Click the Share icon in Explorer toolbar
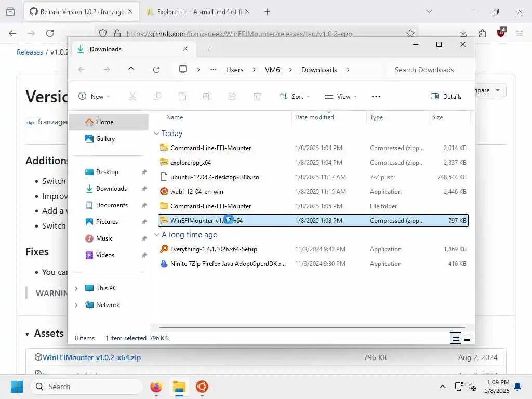This screenshot has width=532, height=399. tap(232, 96)
